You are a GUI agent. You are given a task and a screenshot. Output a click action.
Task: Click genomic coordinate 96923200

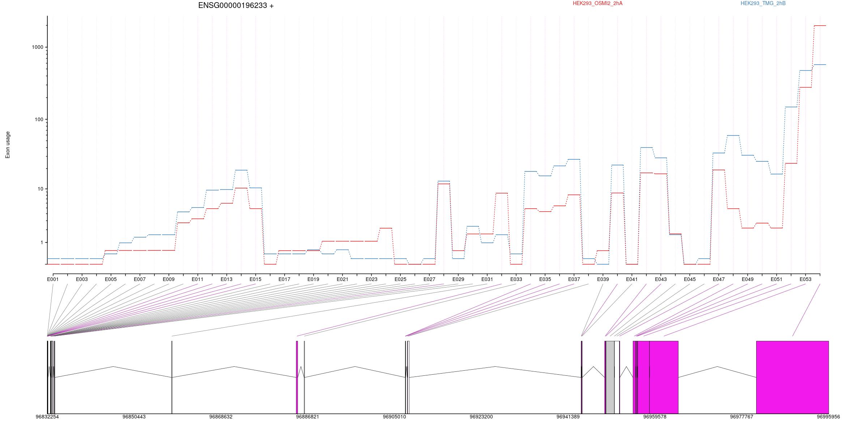tap(481, 417)
